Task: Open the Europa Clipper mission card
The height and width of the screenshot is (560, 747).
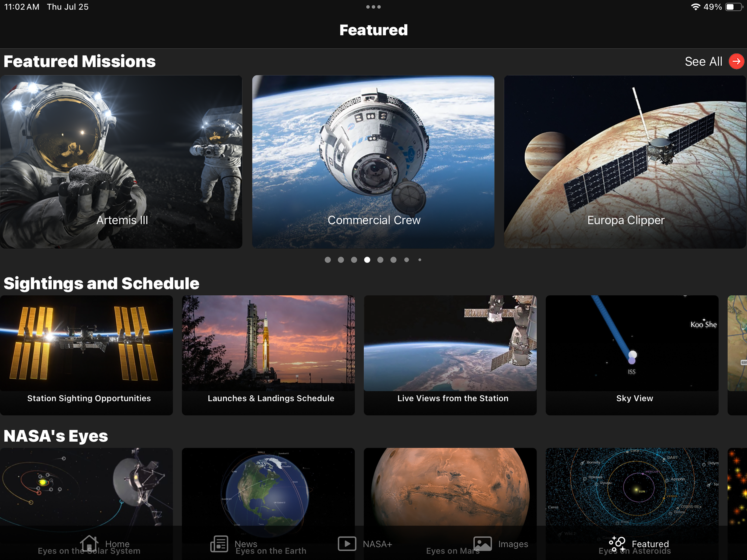Action: (x=625, y=162)
